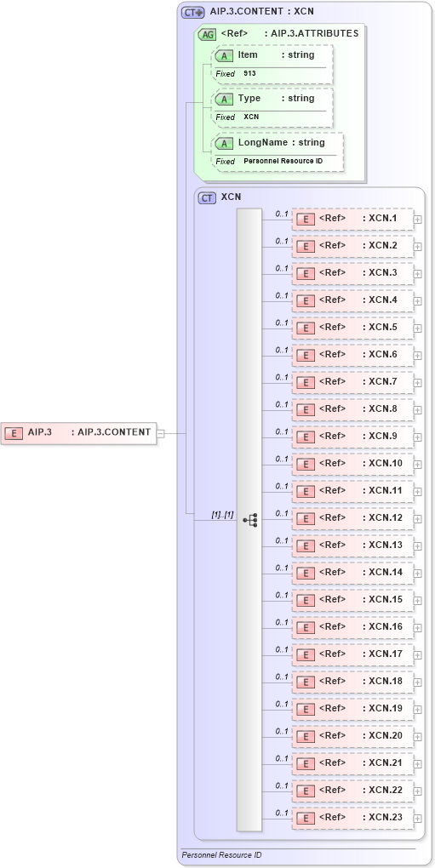This screenshot has width=435, height=868.
Task: Click the vertical sequence bar
Action: pyautogui.click(x=249, y=520)
